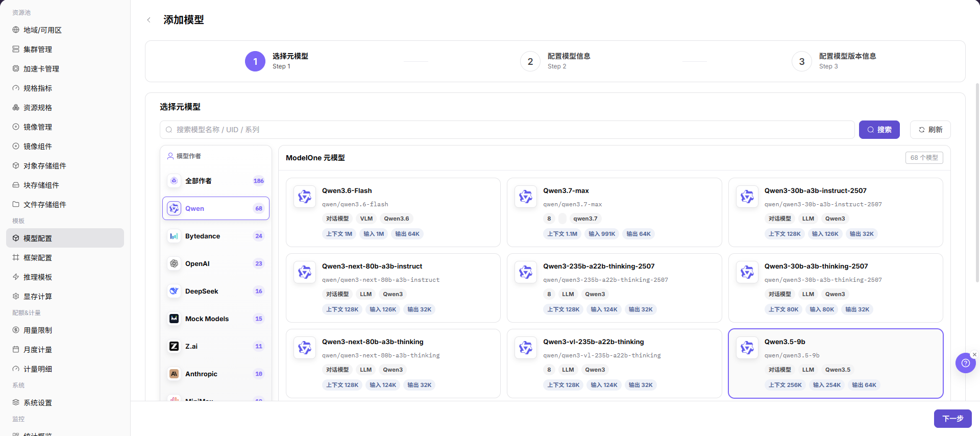Select the 月度计量 calendar icon

pos(16,350)
